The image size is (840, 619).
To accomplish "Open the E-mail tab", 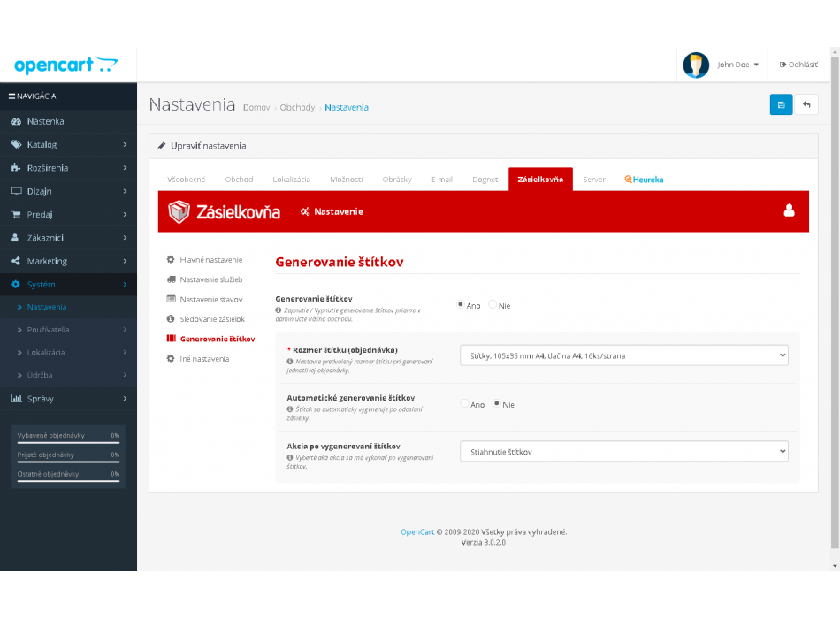I will click(442, 180).
